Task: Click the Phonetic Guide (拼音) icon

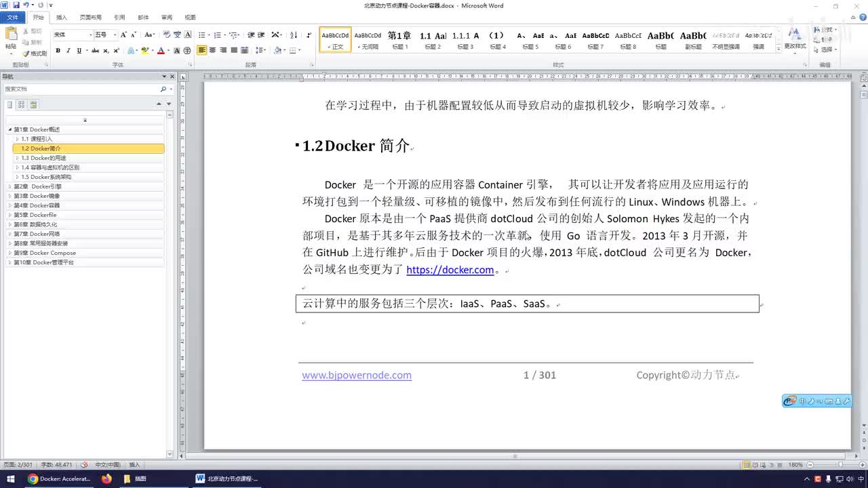Action: pyautogui.click(x=177, y=35)
